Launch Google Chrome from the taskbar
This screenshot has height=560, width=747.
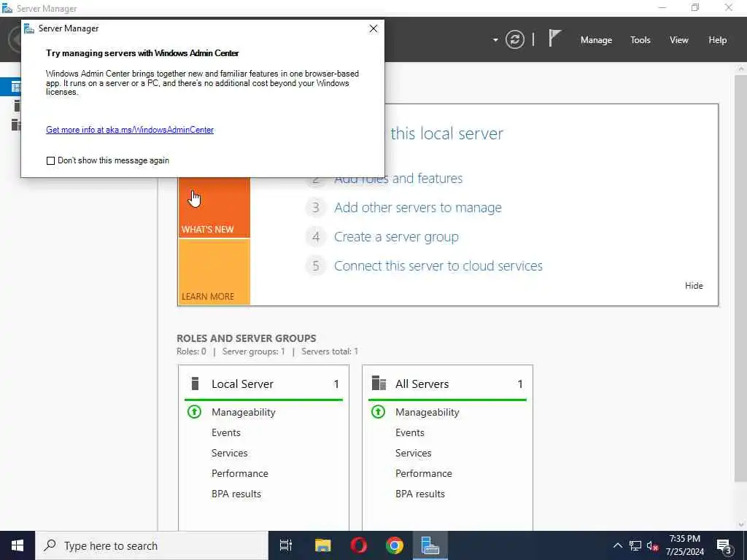[x=395, y=545]
